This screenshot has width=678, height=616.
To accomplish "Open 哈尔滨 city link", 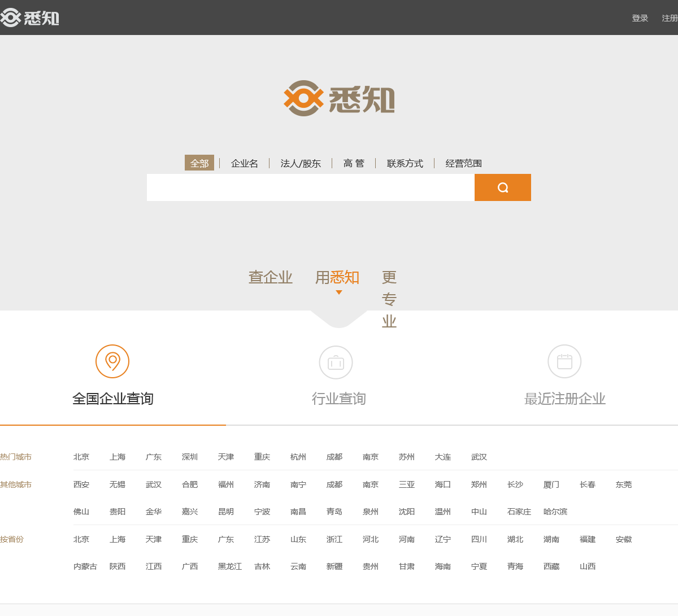I will pyautogui.click(x=555, y=512).
